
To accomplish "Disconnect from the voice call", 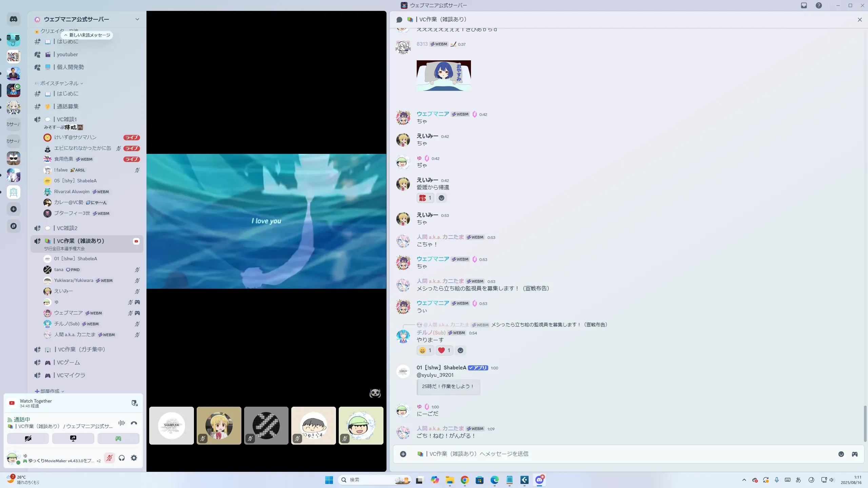I will click(x=134, y=423).
